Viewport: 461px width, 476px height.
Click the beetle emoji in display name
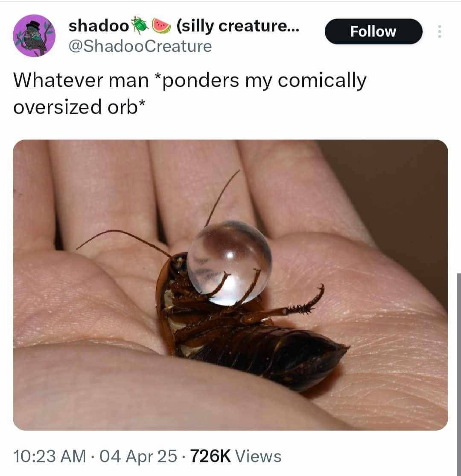coord(139,26)
